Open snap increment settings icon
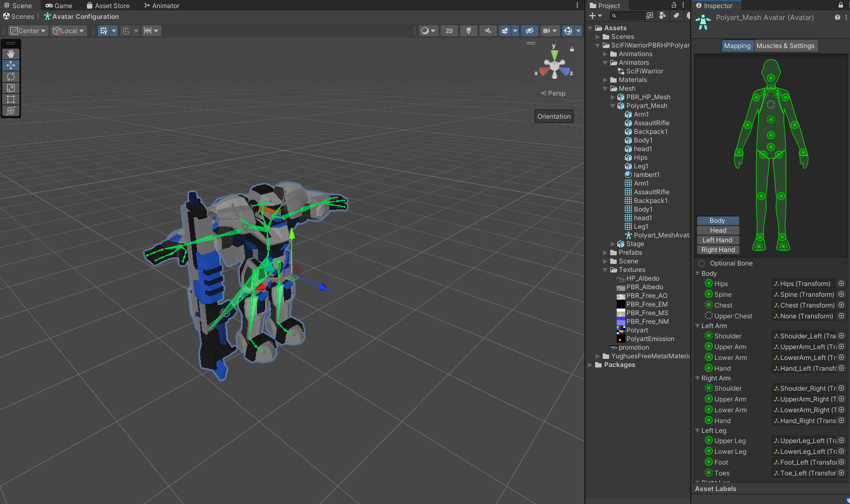 [147, 31]
